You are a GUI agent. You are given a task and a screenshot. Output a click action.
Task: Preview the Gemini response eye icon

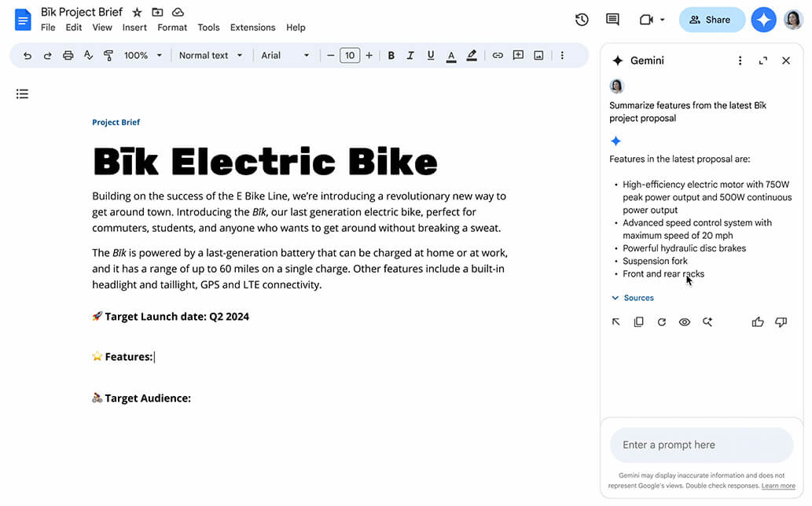point(684,322)
